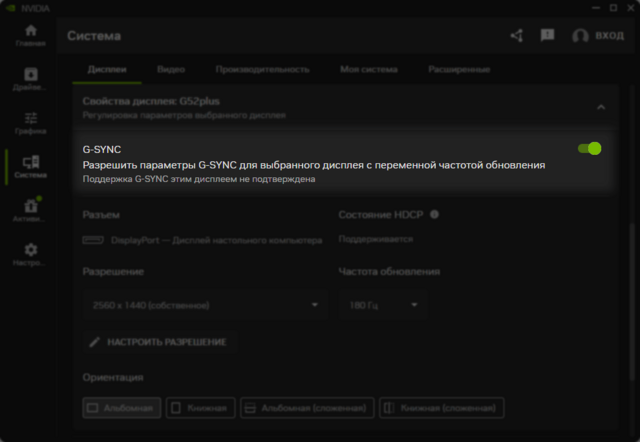The image size is (640, 442).
Task: Click the Поддержка G-SYNC не подтверждена note
Action: [199, 179]
